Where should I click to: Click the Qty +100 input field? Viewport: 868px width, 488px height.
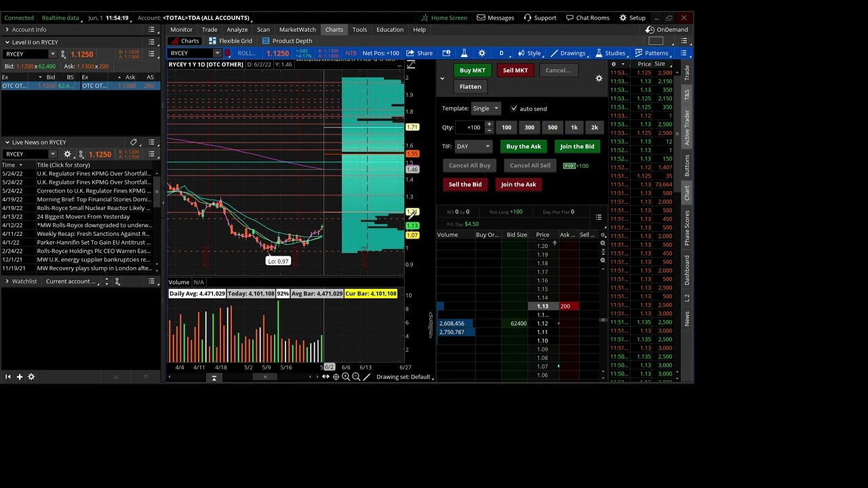(469, 127)
